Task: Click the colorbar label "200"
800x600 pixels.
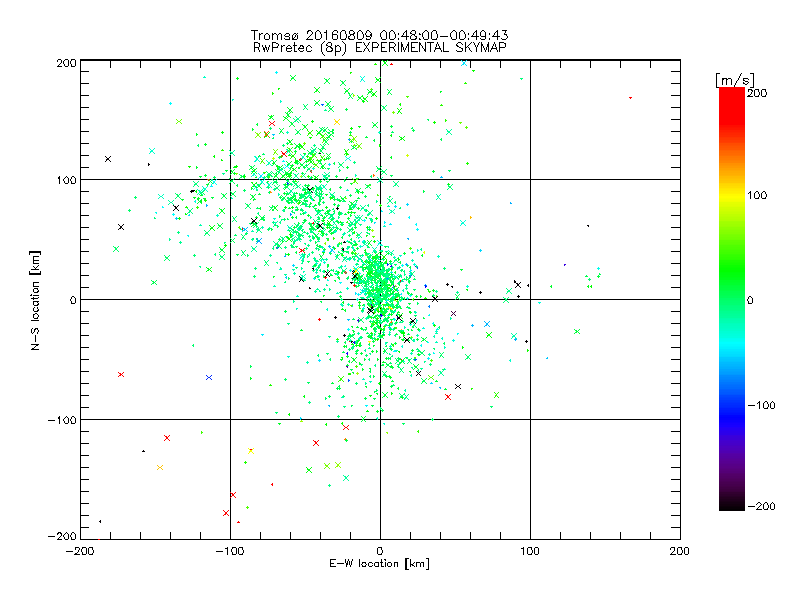Action: click(757, 93)
